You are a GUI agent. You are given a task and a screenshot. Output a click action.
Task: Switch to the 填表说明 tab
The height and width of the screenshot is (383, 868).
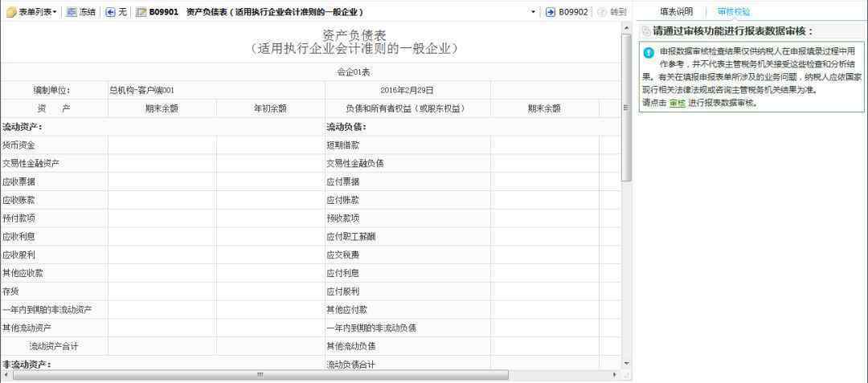click(x=676, y=12)
